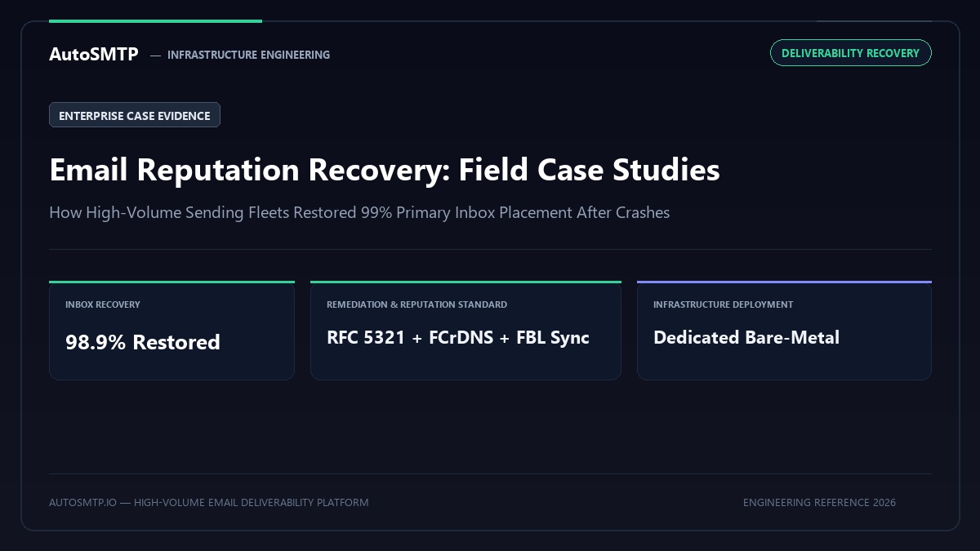
Task: Click the AutoSMTP brand name
Action: click(94, 55)
